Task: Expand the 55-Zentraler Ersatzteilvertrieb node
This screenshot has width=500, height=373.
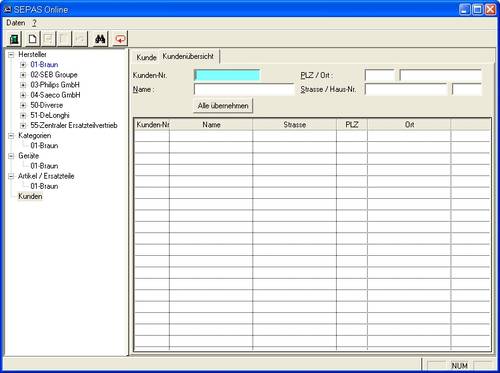Action: click(23, 126)
